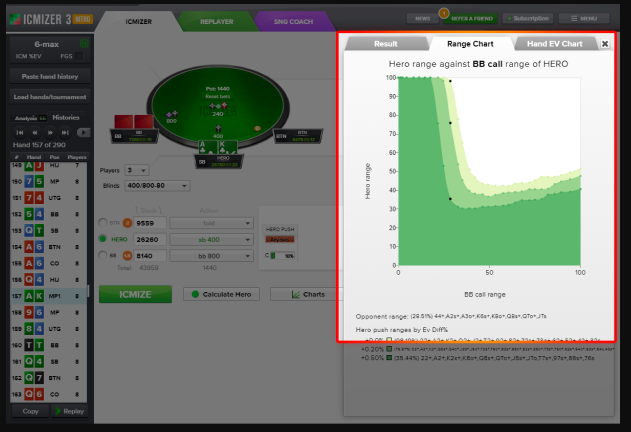This screenshot has width=631, height=432.
Task: Click the BB stack field 8140
Action: point(150,256)
